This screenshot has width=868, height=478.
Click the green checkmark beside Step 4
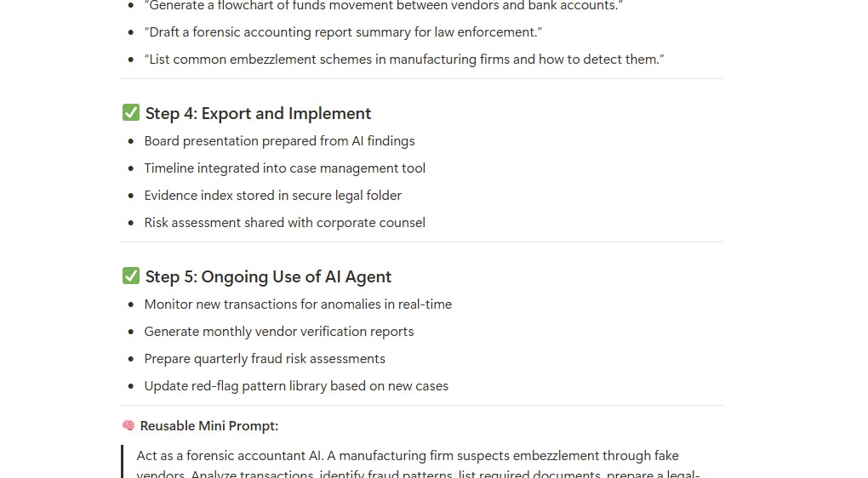point(131,112)
